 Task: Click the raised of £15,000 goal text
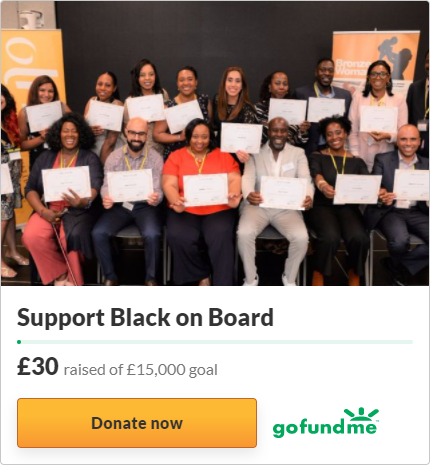click(141, 370)
